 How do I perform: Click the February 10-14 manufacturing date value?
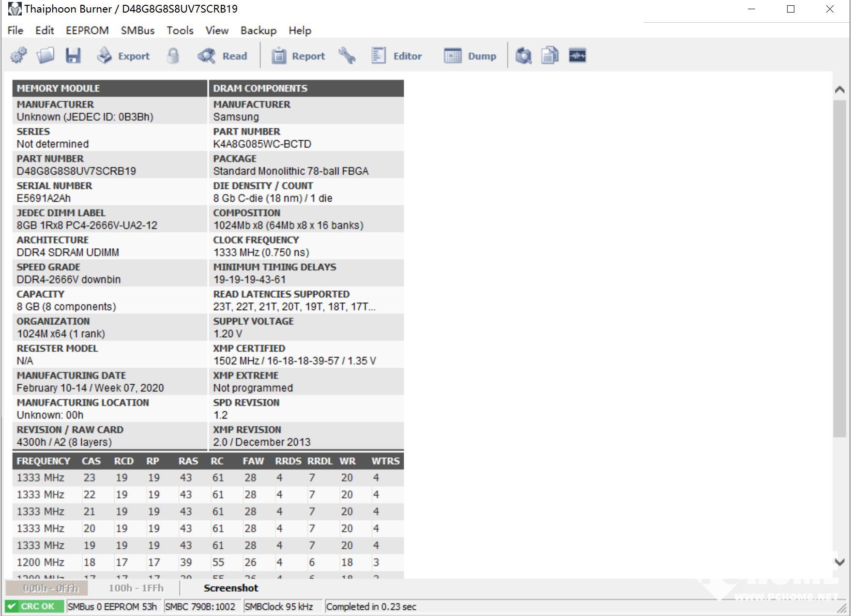click(x=90, y=388)
